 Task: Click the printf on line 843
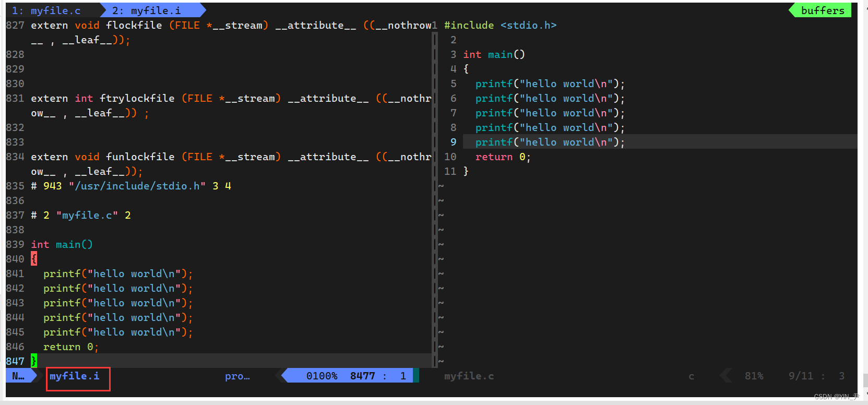point(118,303)
